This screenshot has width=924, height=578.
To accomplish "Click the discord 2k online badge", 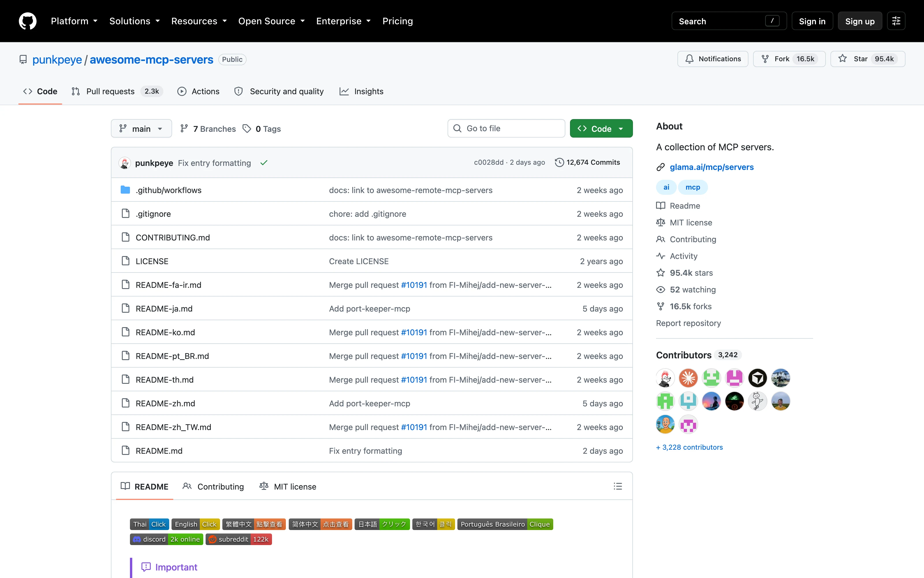I will point(167,539).
